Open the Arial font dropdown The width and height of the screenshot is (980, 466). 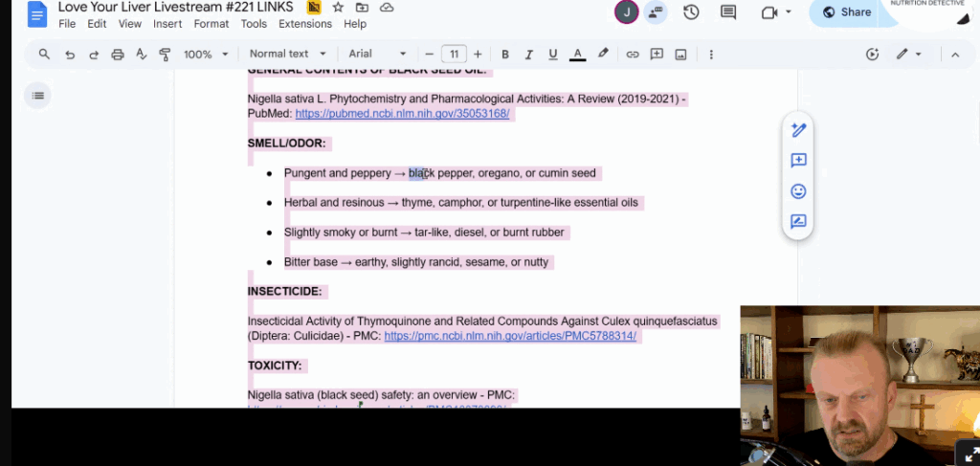(376, 55)
